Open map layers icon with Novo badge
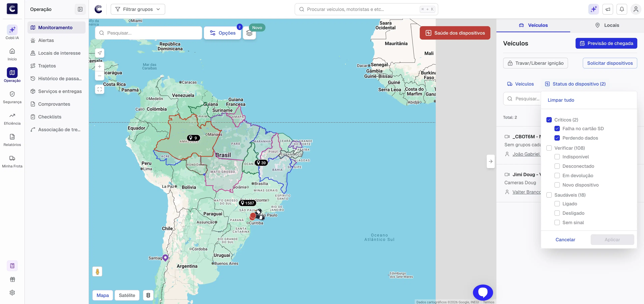Viewport: 644px width, 304px height. tap(249, 33)
